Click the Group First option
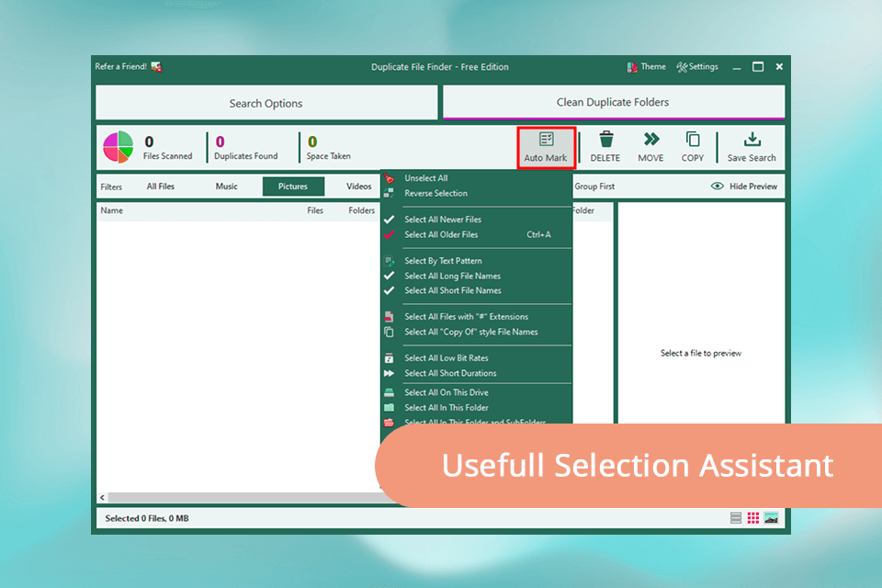The height and width of the screenshot is (588, 882). pyautogui.click(x=594, y=187)
